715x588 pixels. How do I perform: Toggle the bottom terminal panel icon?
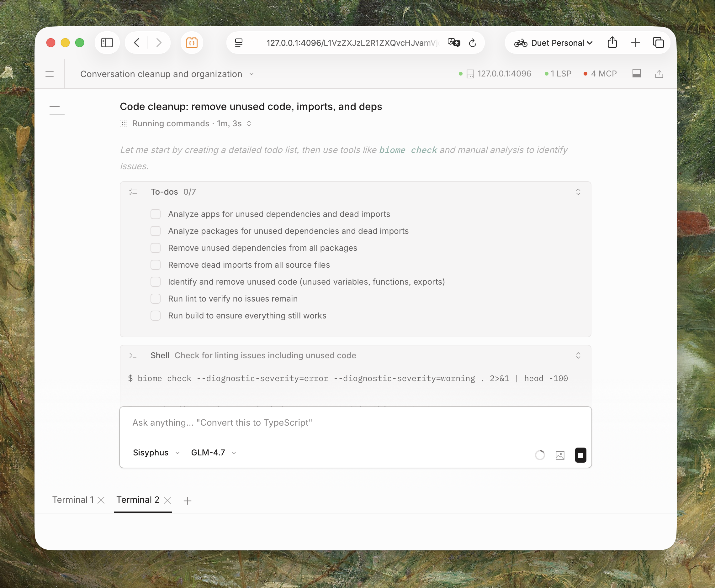(x=636, y=73)
